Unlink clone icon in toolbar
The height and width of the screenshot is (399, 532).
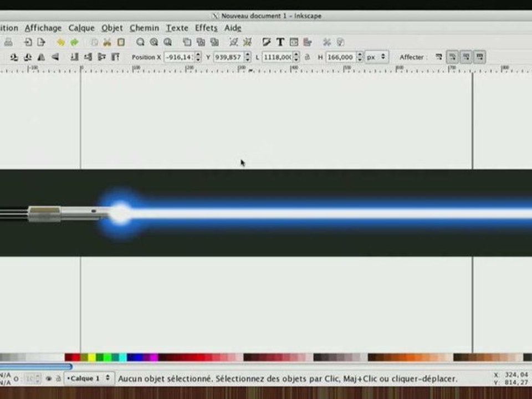tap(214, 42)
